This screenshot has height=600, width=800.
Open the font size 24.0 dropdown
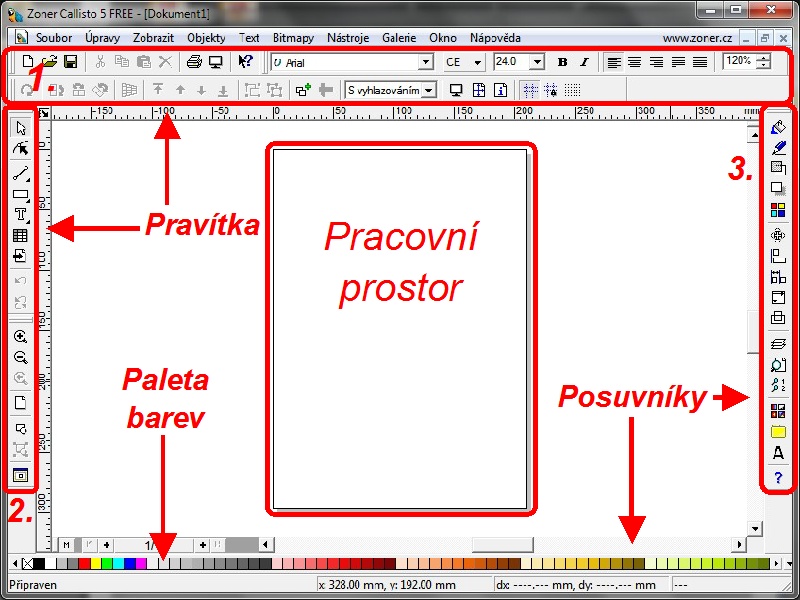click(537, 62)
